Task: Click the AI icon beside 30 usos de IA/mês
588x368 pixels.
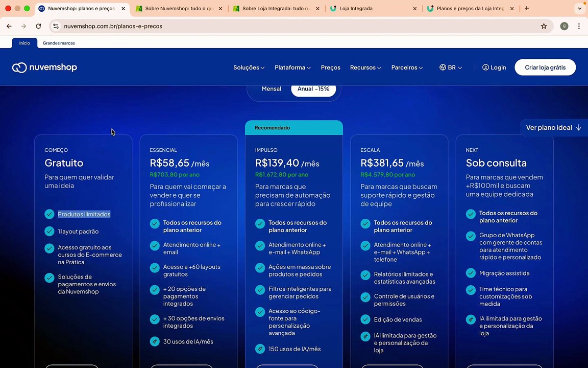Action: [155, 341]
